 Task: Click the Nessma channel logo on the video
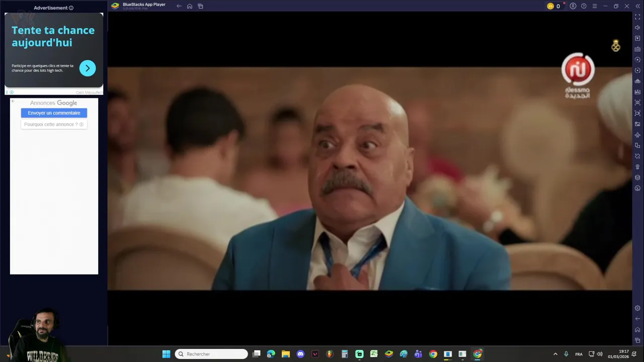coord(578,75)
